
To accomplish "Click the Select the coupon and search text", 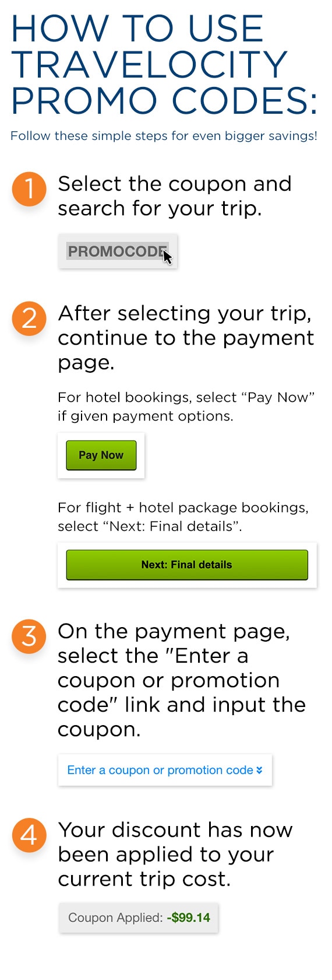I will (x=174, y=196).
